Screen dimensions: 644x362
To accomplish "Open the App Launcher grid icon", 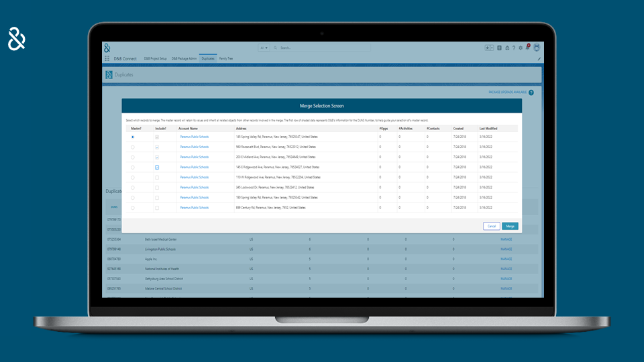I will pos(107,58).
